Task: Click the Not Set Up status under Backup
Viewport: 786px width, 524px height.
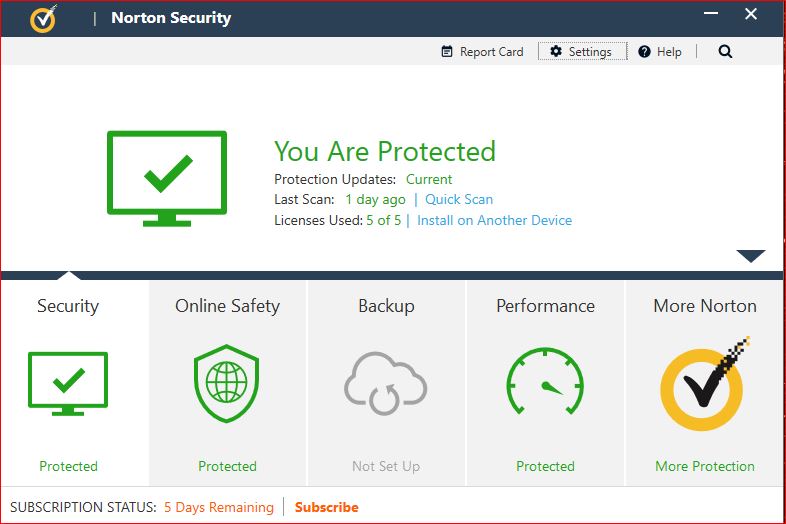Action: click(386, 466)
